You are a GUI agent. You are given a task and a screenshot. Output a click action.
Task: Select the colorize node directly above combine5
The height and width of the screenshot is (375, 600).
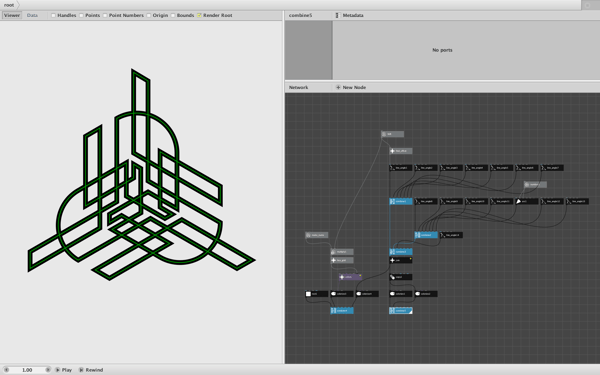(x=401, y=294)
